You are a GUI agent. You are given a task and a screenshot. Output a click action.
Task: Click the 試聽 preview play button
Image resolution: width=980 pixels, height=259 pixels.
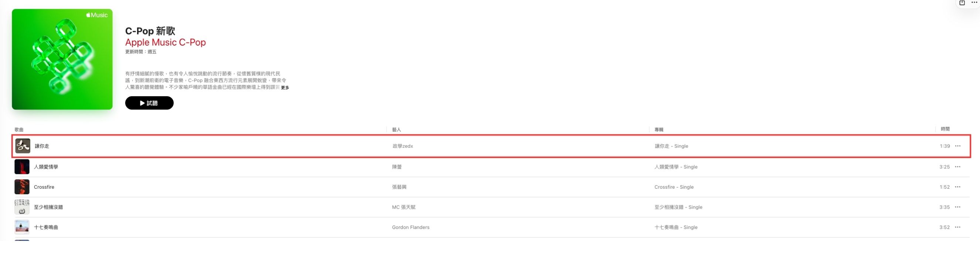[x=149, y=103]
